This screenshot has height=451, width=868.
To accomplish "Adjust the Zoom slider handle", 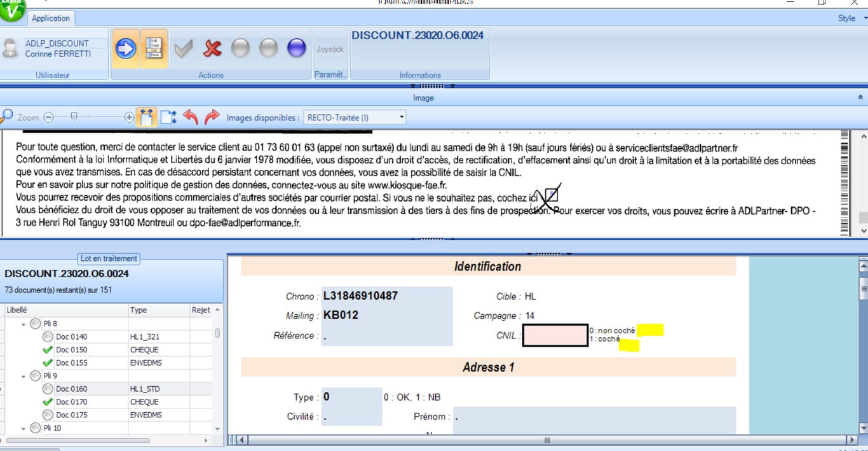I will tap(74, 117).
